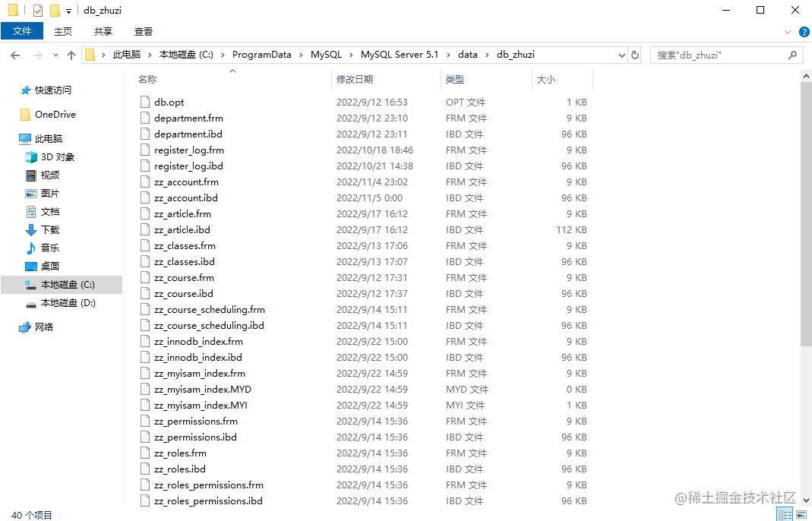The height and width of the screenshot is (521, 812).
Task: Sort by the 修改日期 column header
Action: pyautogui.click(x=355, y=79)
